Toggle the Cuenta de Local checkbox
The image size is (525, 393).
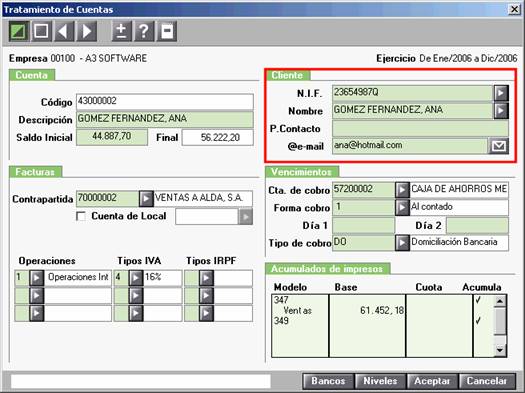pyautogui.click(x=81, y=216)
